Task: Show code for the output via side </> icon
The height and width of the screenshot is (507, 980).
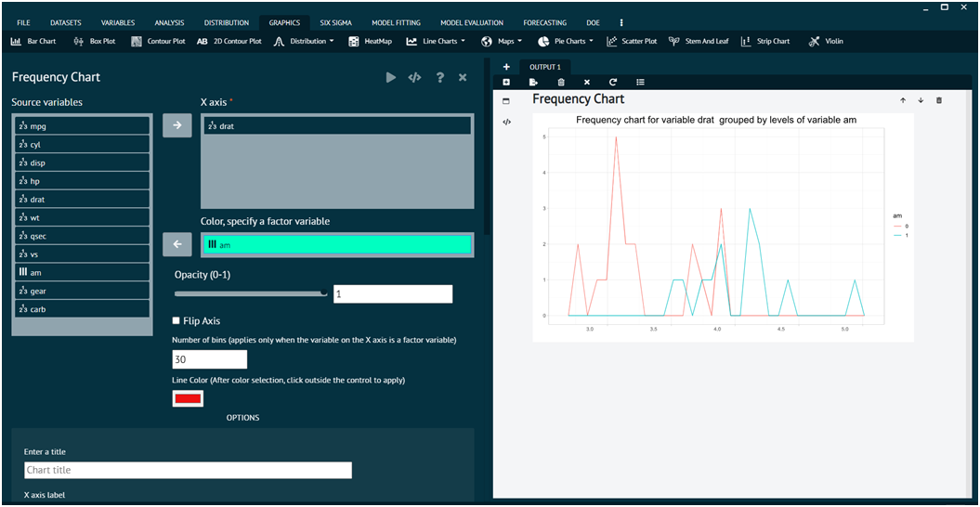Action: 507,122
